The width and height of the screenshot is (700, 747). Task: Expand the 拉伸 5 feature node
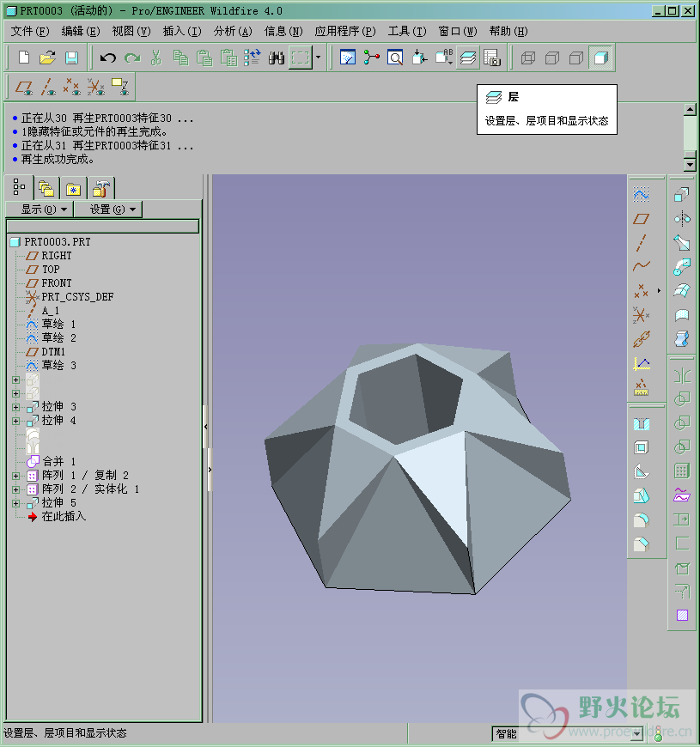[15, 503]
